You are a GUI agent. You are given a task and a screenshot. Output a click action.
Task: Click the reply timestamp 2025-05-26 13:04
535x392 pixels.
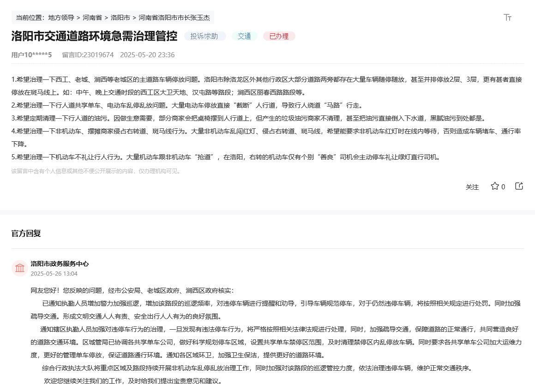click(54, 273)
